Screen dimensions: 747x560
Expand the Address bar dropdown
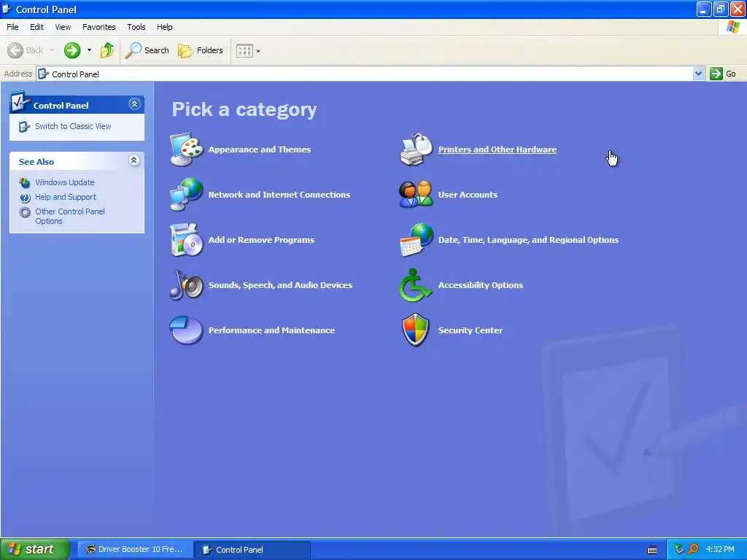(x=698, y=74)
